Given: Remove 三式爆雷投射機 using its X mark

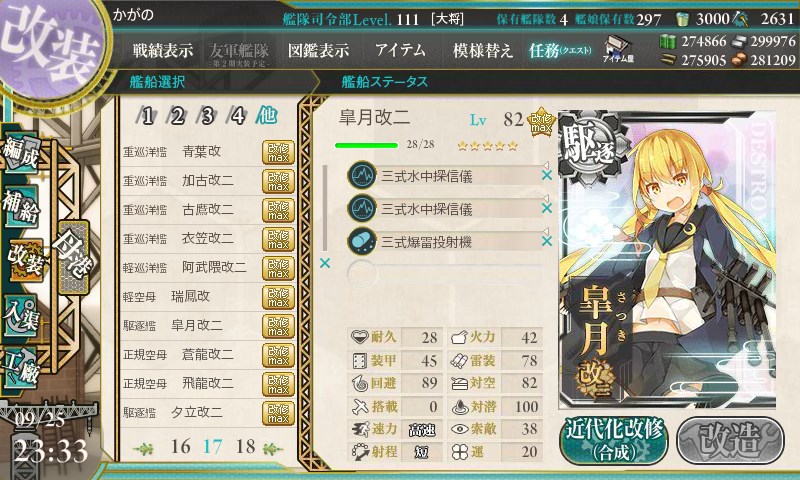Looking at the screenshot, I should (x=546, y=241).
